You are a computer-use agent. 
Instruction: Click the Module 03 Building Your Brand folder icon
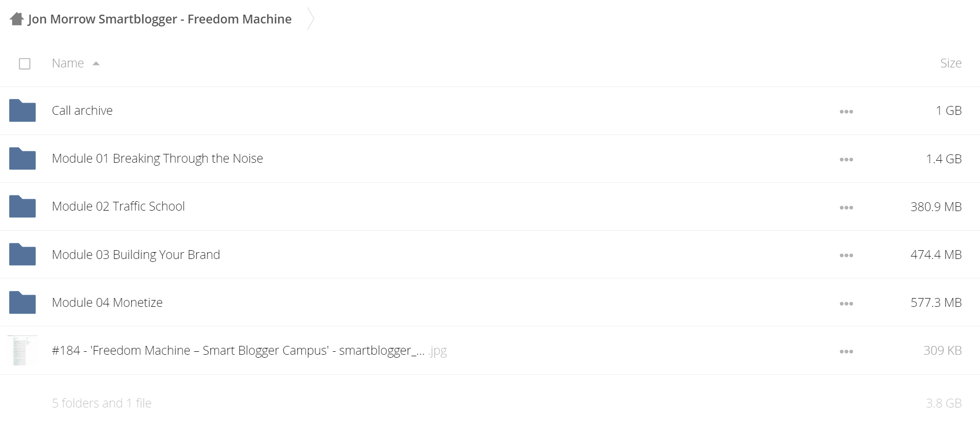(22, 254)
